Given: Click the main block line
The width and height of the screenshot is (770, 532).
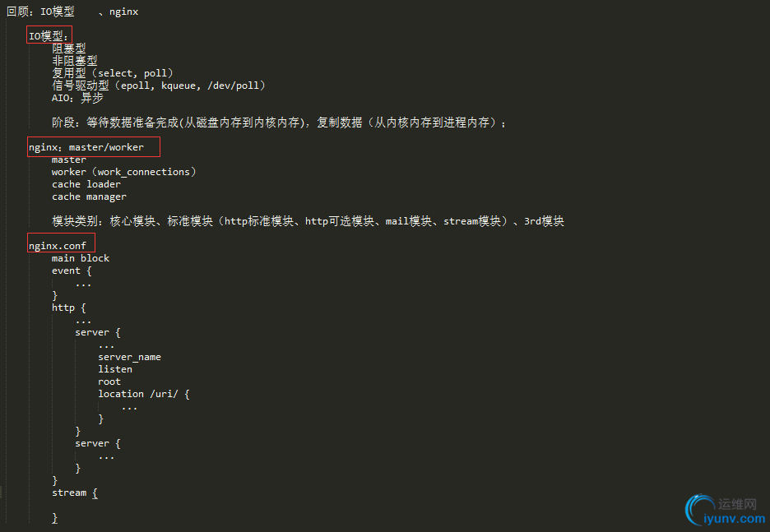Looking at the screenshot, I should [81, 258].
